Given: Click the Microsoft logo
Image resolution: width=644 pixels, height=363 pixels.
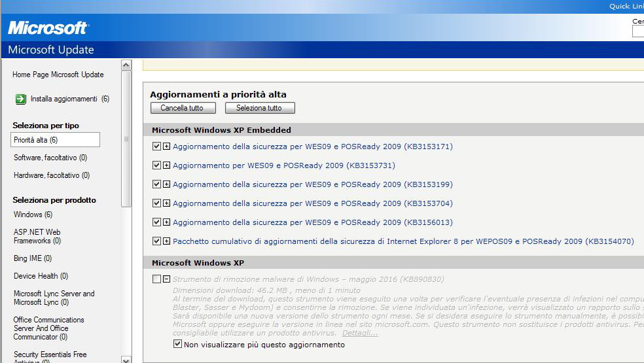Looking at the screenshot, I should pyautogui.click(x=48, y=28).
